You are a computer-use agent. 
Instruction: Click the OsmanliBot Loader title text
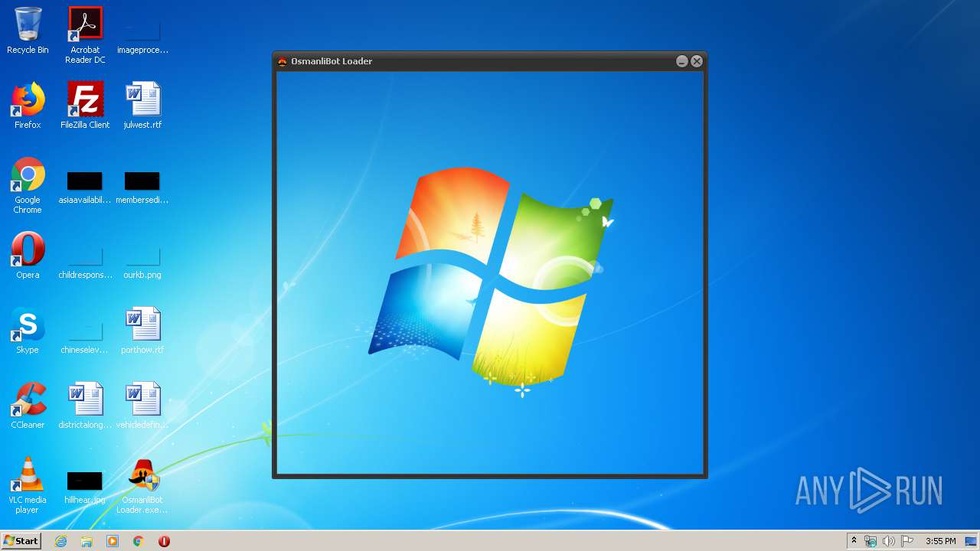pos(332,61)
